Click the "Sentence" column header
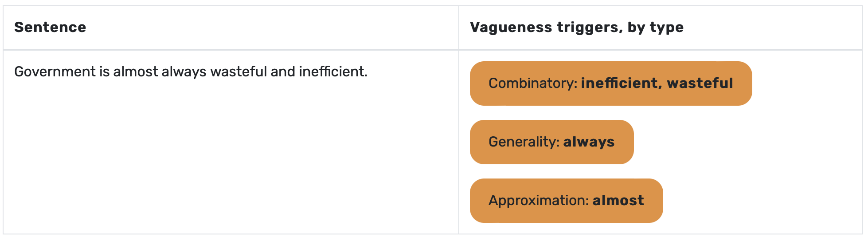Viewport: 868px width, 238px height. [x=50, y=27]
